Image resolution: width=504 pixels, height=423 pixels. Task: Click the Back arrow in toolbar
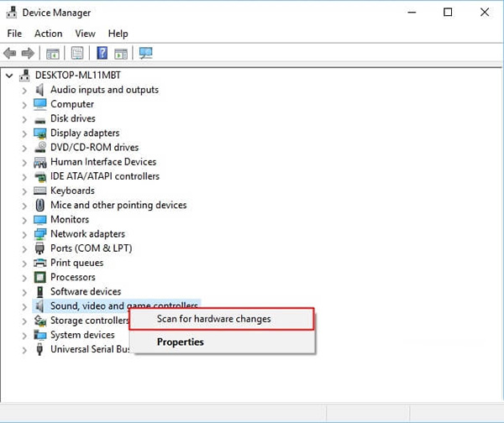coord(11,54)
